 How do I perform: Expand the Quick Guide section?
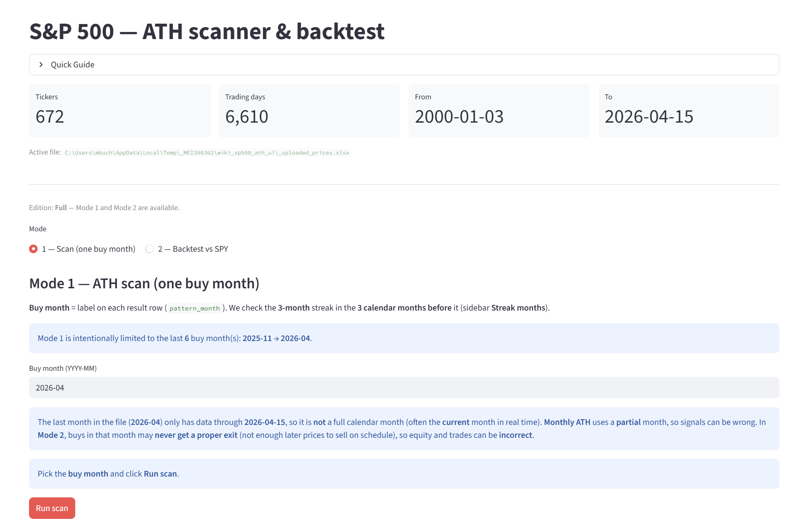pyautogui.click(x=73, y=65)
